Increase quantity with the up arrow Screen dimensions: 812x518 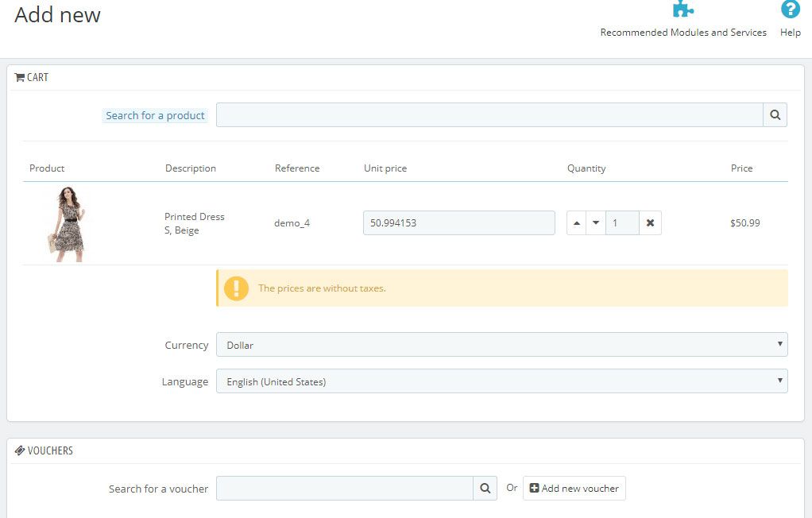click(578, 223)
